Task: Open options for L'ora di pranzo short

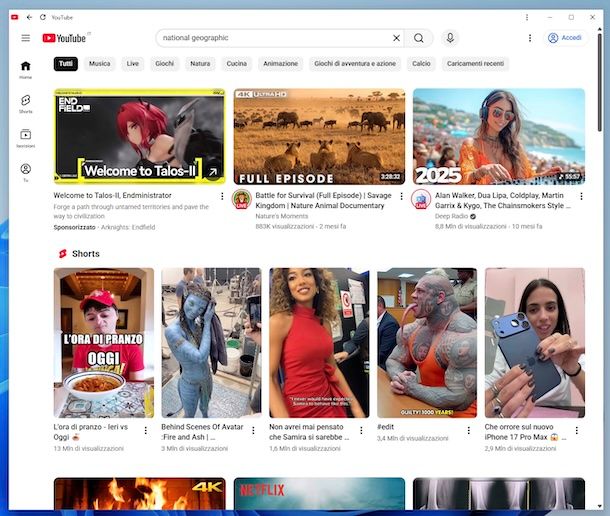Action: (x=145, y=430)
